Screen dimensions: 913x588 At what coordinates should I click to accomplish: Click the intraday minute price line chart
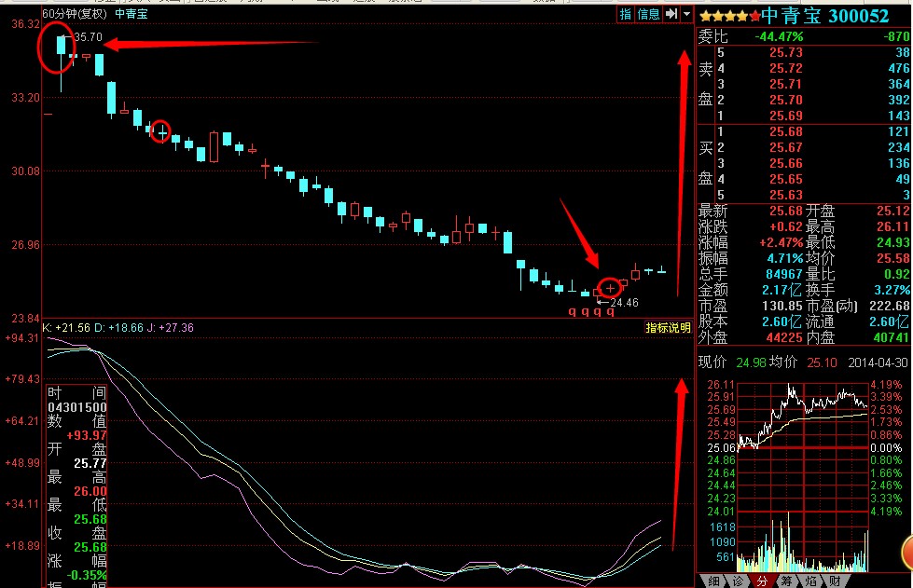(x=803, y=448)
